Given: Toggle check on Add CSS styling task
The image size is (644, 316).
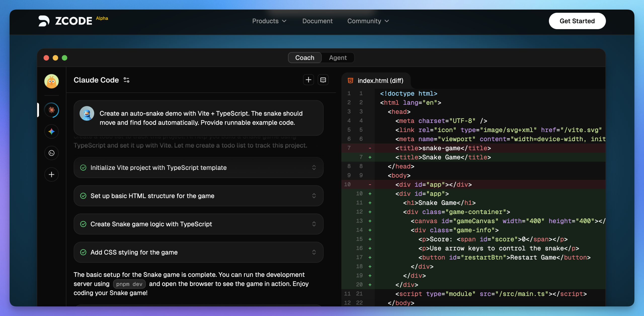Looking at the screenshot, I should pos(83,252).
